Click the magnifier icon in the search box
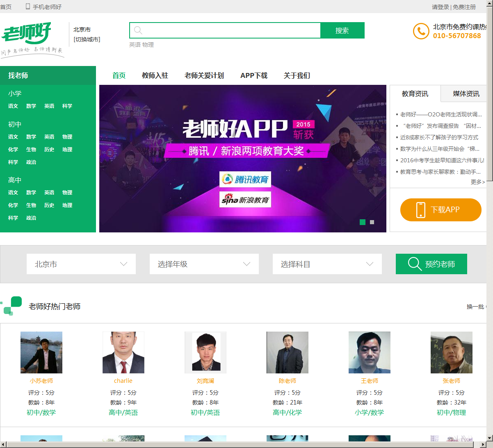The height and width of the screenshot is (448, 493). click(138, 30)
